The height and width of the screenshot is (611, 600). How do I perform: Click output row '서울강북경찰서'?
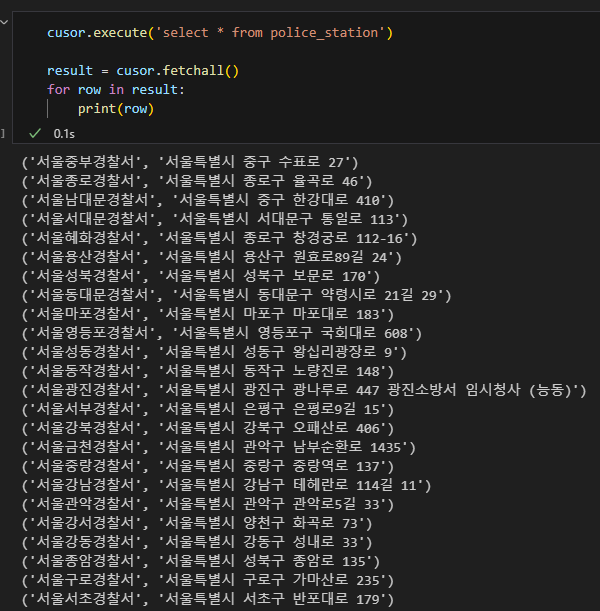point(208,428)
